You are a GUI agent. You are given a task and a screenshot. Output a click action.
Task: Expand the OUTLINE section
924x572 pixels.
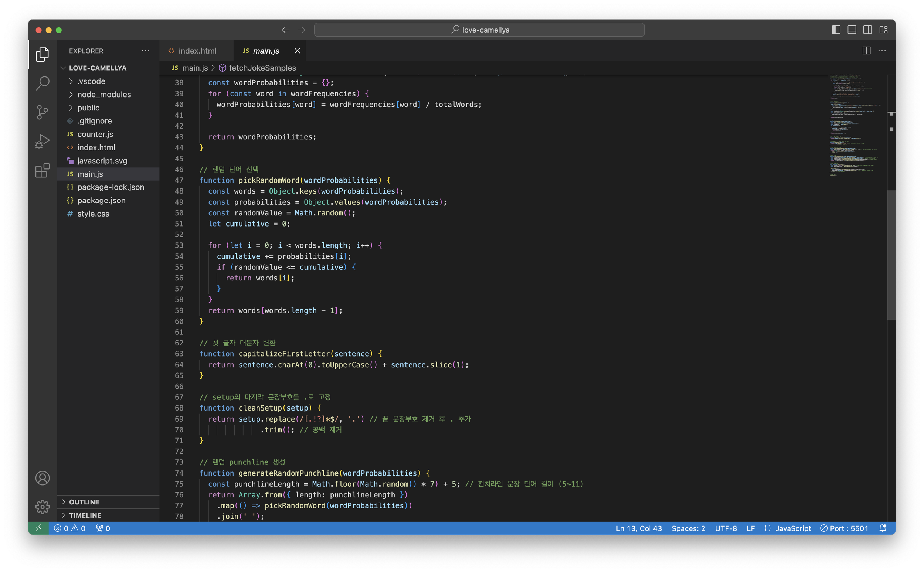click(84, 502)
